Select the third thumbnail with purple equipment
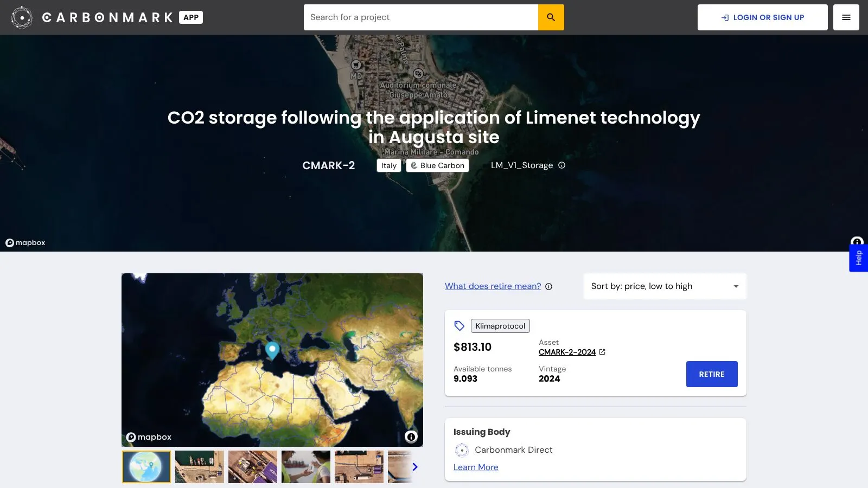868x488 pixels. pyautogui.click(x=253, y=467)
